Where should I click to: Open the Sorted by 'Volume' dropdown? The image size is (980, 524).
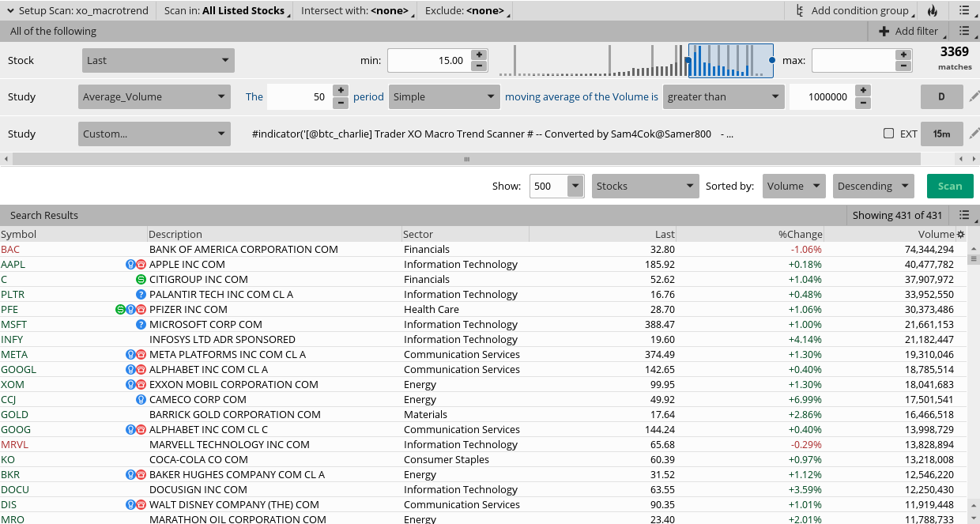[x=794, y=187]
